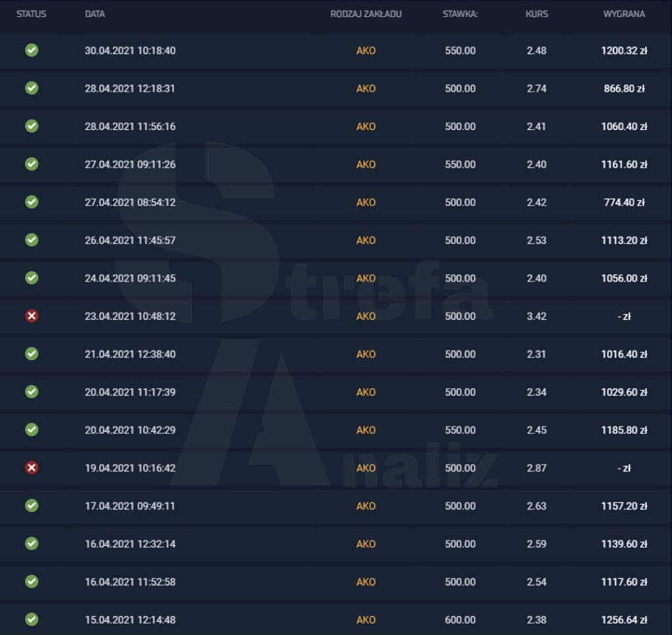Screen dimensions: 672x635
Task: Click the winnings value 1200.32 zł
Action: tap(624, 51)
